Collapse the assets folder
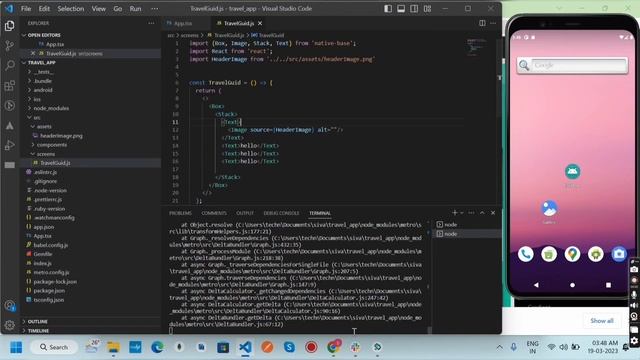 44,127
